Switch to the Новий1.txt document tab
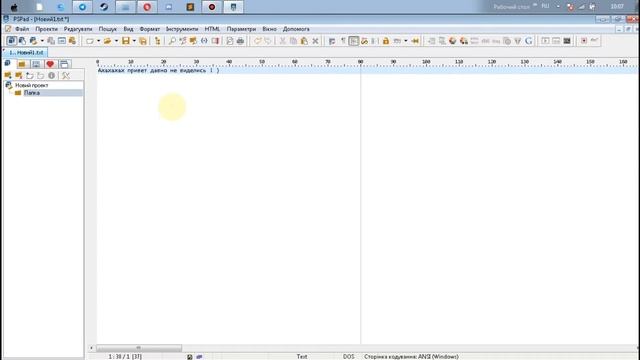This screenshot has height=360, width=640. click(25, 53)
